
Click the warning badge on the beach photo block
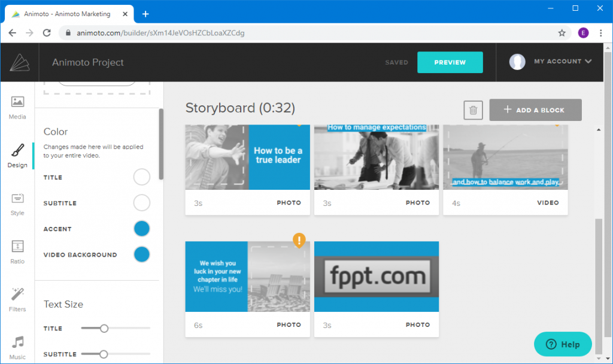click(299, 240)
